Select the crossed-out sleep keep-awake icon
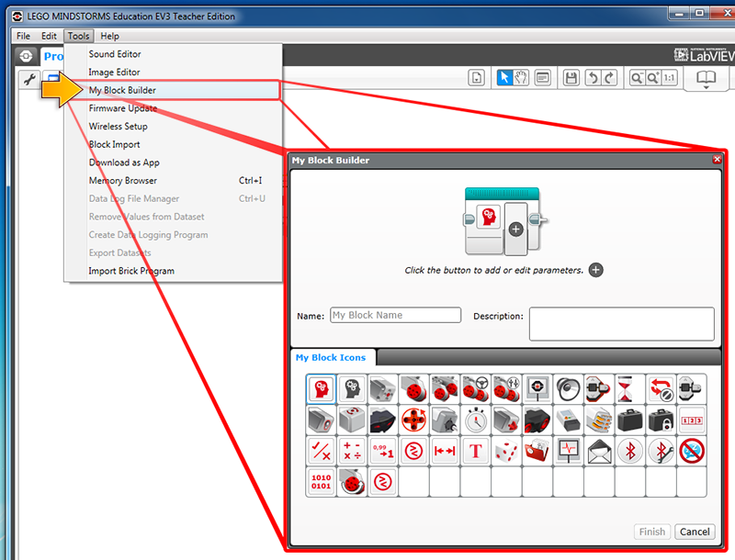Image resolution: width=735 pixels, height=560 pixels. pyautogui.click(x=692, y=451)
